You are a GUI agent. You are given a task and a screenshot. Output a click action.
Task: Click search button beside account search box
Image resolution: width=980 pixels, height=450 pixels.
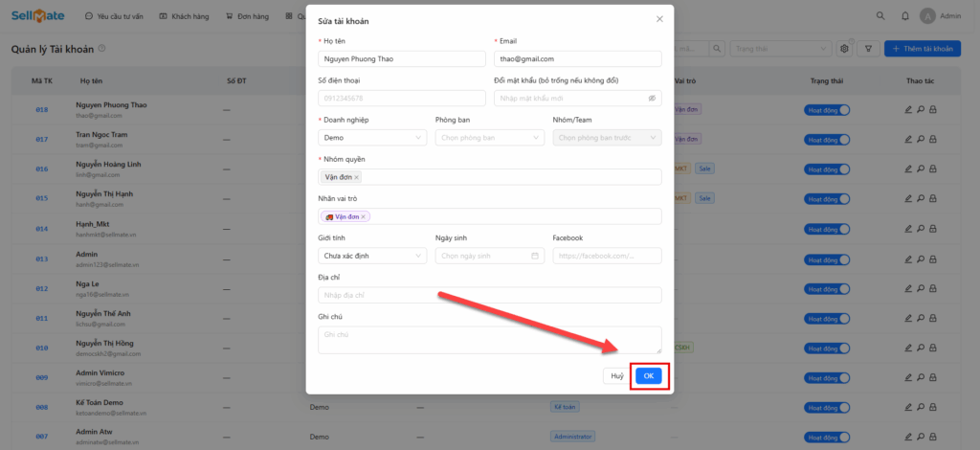[718, 49]
